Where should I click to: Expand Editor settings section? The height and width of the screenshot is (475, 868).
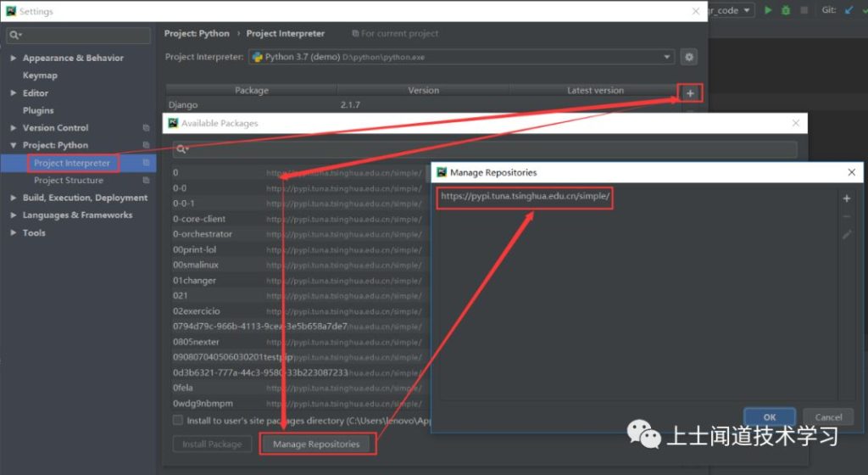13,93
